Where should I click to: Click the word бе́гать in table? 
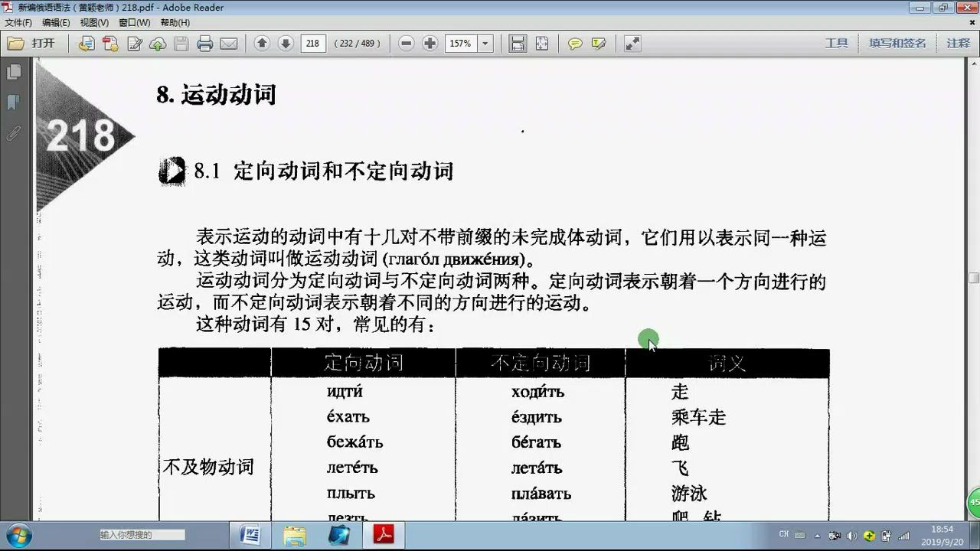click(536, 442)
